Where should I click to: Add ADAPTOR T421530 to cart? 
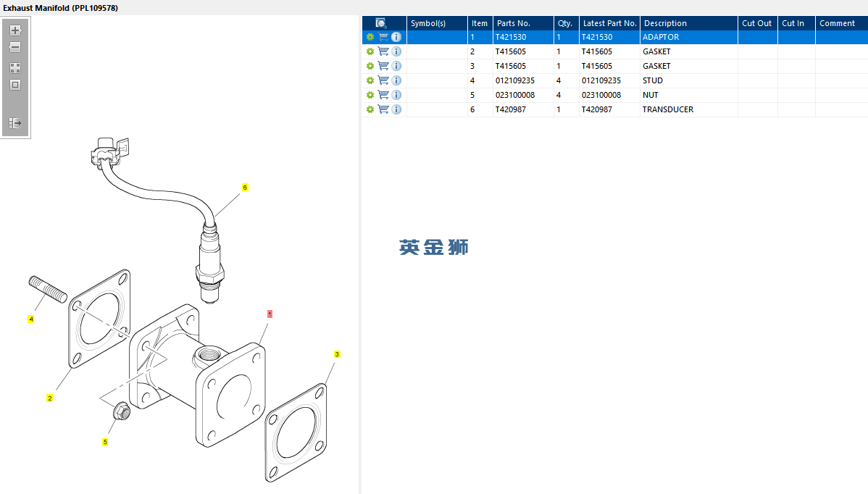(383, 37)
